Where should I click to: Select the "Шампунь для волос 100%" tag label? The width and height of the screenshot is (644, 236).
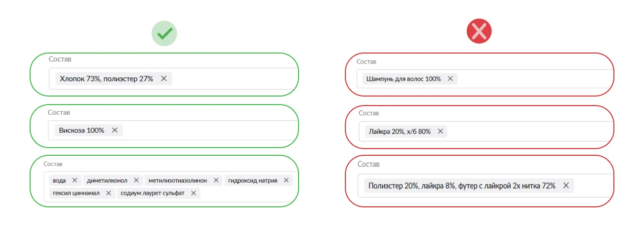tap(404, 79)
